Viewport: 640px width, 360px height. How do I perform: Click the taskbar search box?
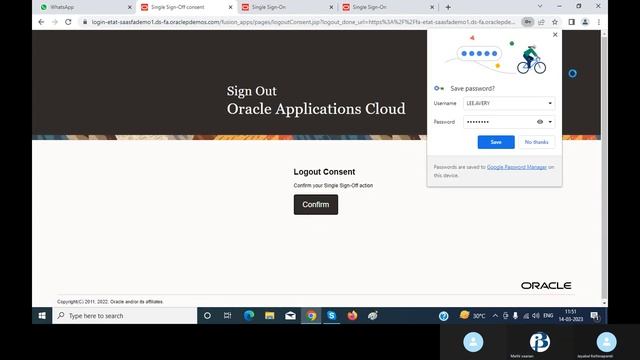click(124, 316)
